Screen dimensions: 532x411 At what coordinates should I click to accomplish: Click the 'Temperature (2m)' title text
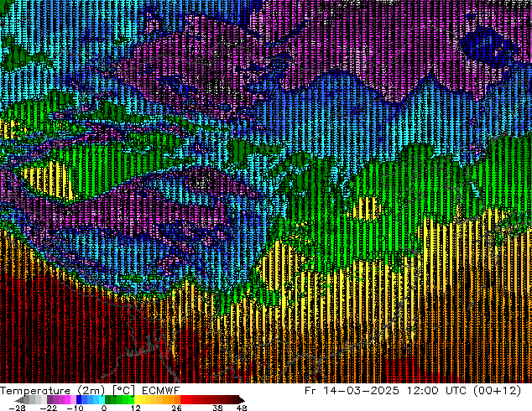coord(53,391)
